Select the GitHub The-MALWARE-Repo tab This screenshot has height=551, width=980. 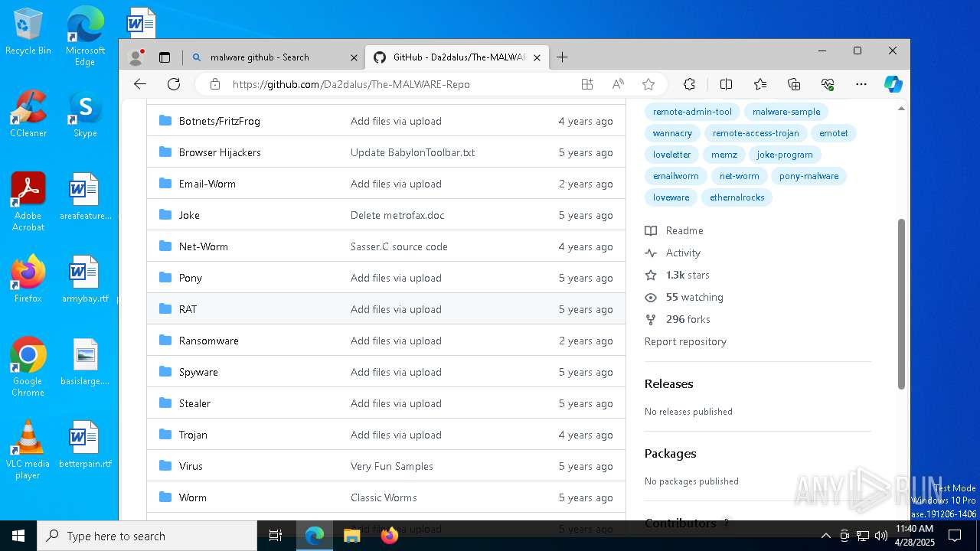pos(457,57)
